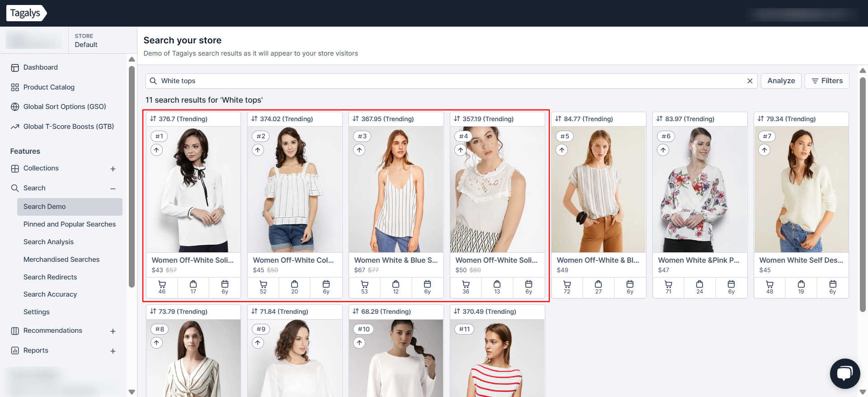Clear the search box with the X icon
868x397 pixels.
(x=750, y=81)
